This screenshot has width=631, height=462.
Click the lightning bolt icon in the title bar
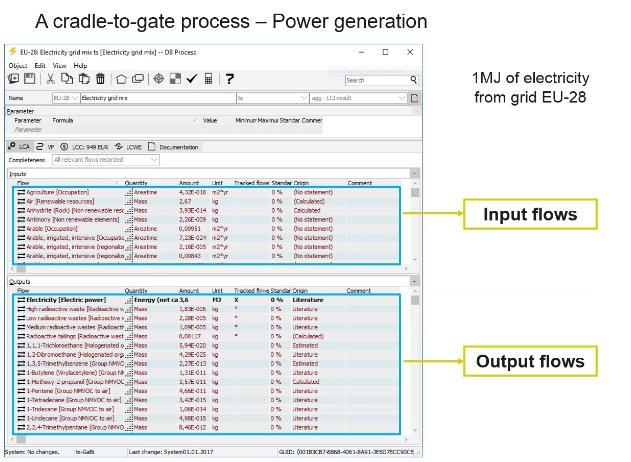(x=13, y=52)
